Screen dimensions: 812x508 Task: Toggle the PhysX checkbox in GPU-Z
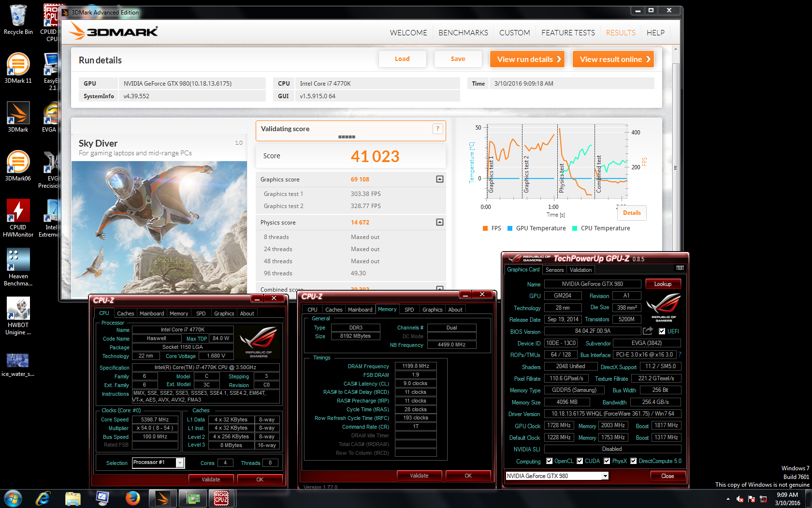[x=607, y=461]
